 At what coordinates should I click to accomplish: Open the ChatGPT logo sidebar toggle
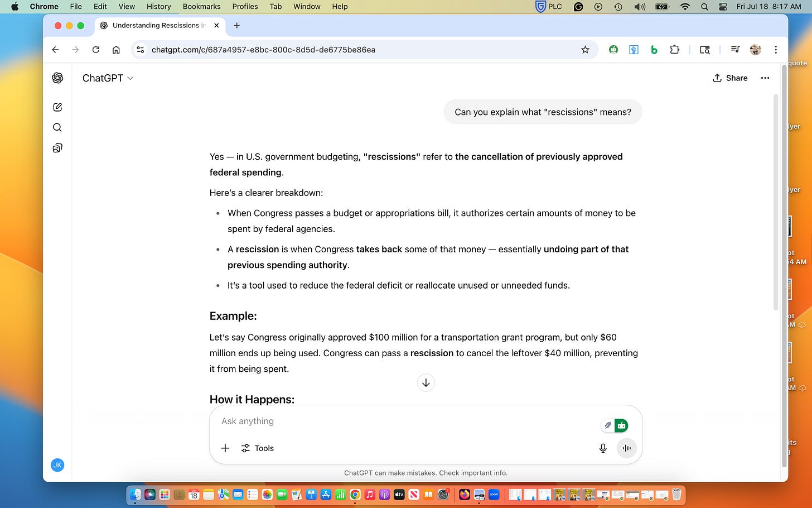pos(57,78)
